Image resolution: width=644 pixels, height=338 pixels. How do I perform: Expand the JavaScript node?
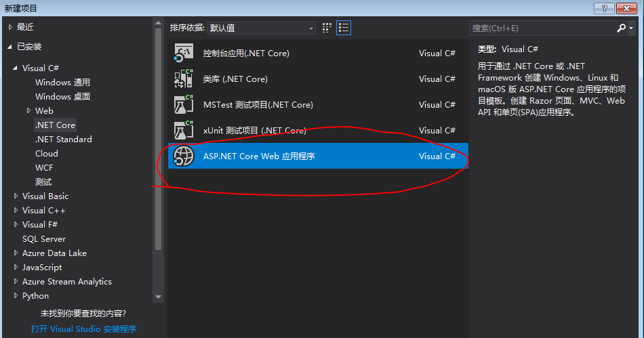pos(16,267)
